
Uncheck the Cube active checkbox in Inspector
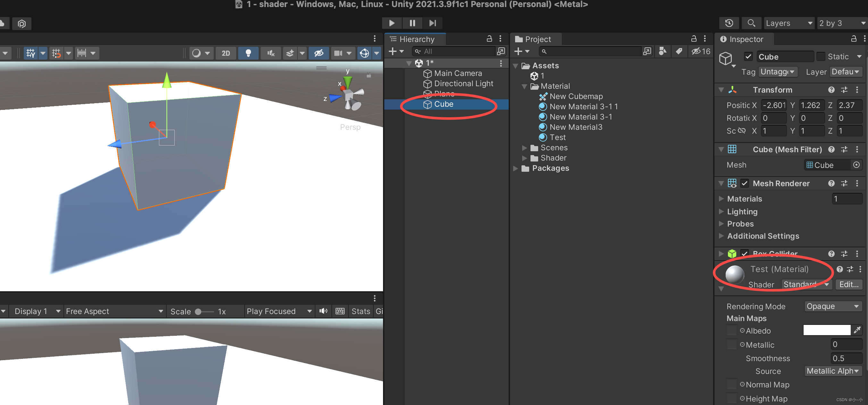tap(748, 56)
